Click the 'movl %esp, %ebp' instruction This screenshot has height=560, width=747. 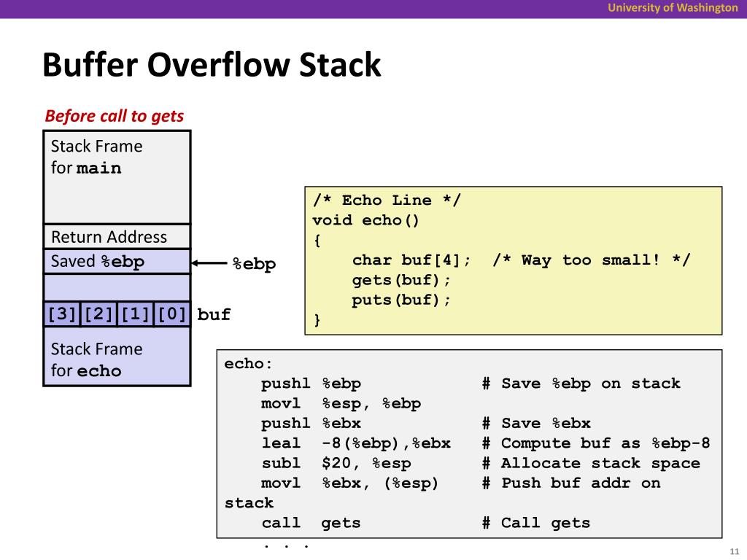pos(341,403)
